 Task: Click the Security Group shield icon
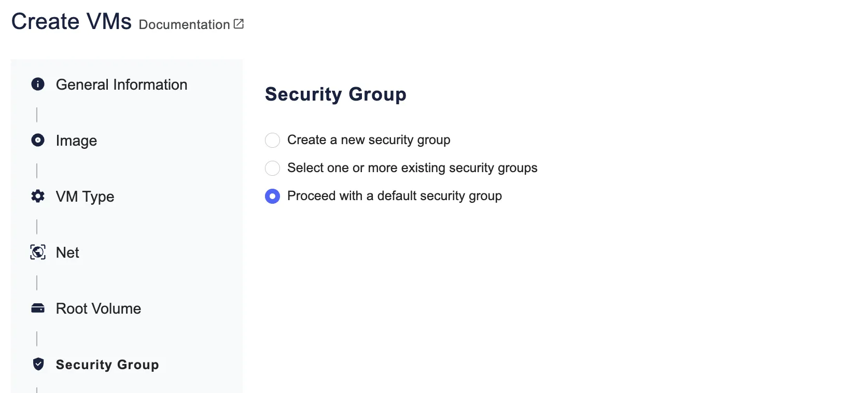(x=37, y=364)
